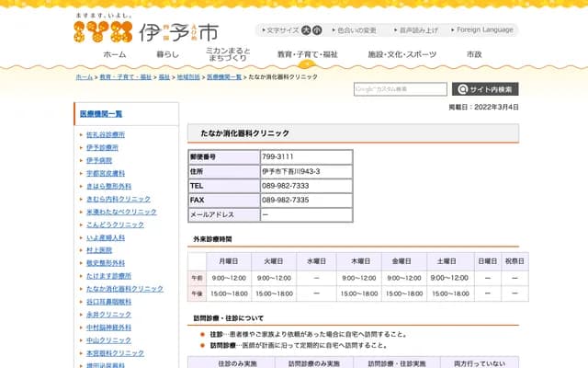588x368 pixels.
Task: Click the 午前 row header
Action: (x=197, y=278)
